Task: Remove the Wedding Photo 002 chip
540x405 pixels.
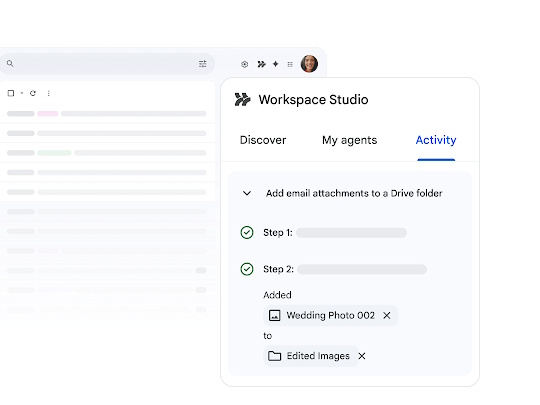Action: point(387,315)
